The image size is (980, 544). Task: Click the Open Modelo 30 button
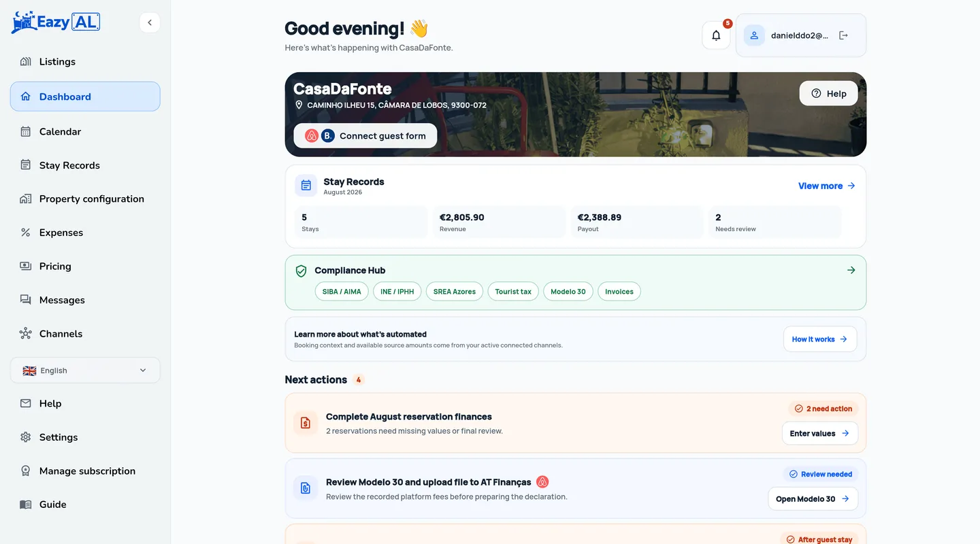813,498
